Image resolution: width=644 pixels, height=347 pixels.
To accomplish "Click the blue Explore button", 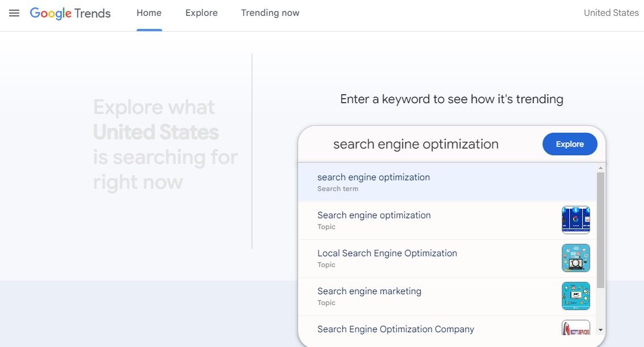I will click(570, 144).
